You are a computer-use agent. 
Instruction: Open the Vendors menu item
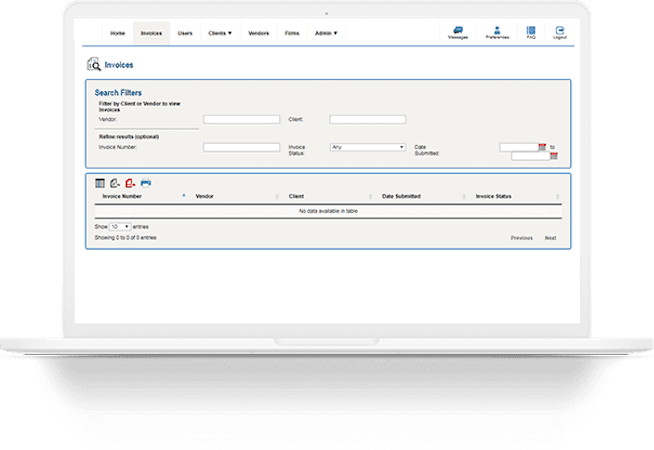(x=258, y=33)
